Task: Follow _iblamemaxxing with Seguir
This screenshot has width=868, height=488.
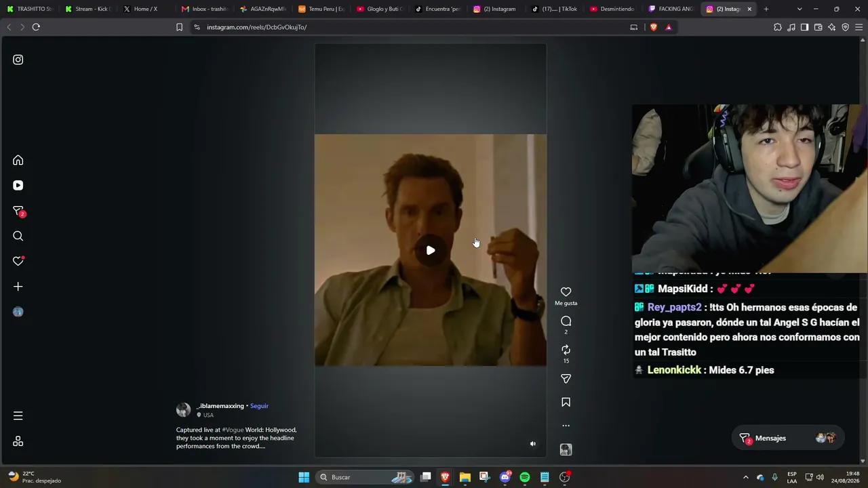Action: coord(259,406)
